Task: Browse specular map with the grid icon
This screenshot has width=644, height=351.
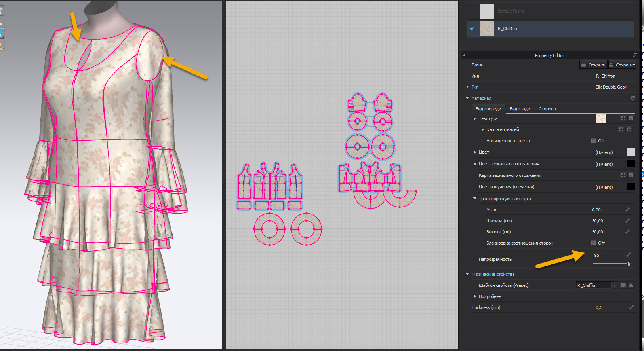Action: (x=623, y=175)
